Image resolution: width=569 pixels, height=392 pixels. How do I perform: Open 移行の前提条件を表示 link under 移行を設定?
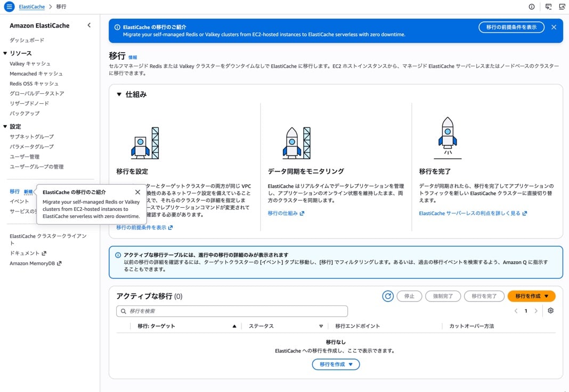144,228
